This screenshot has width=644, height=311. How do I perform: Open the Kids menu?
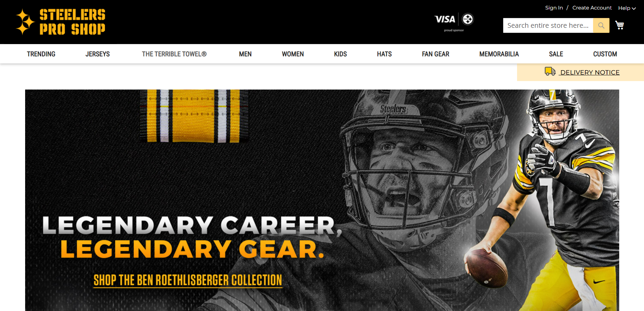[340, 54]
